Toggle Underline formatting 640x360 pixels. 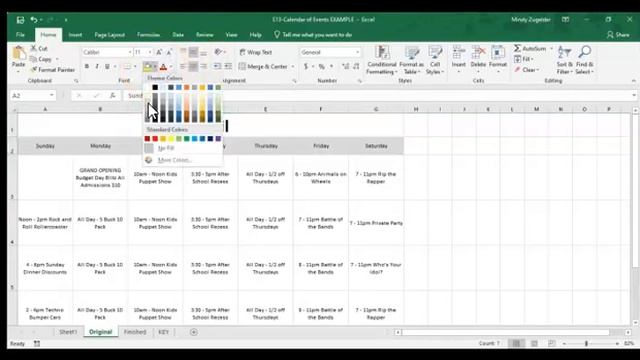pos(107,67)
